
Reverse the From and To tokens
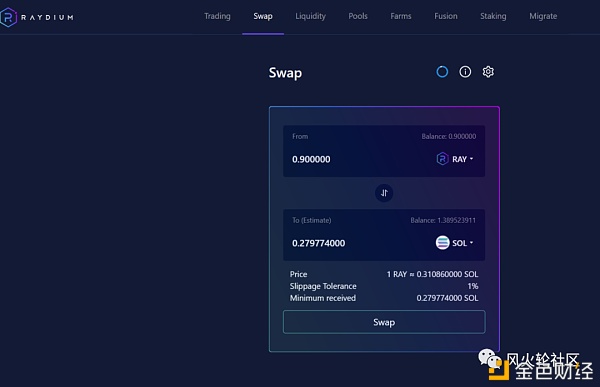pyautogui.click(x=384, y=193)
